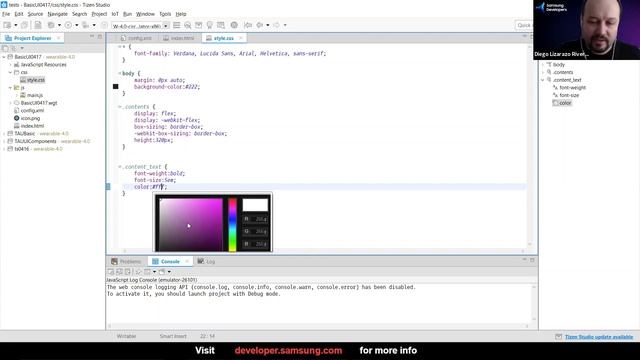This screenshot has height=360, width=640.
Task: Select the Log tab in bottom panel
Action: 206,262
